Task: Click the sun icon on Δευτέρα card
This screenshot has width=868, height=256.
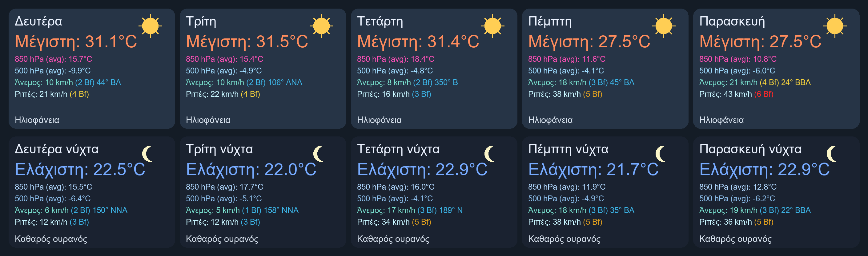Action: click(150, 26)
